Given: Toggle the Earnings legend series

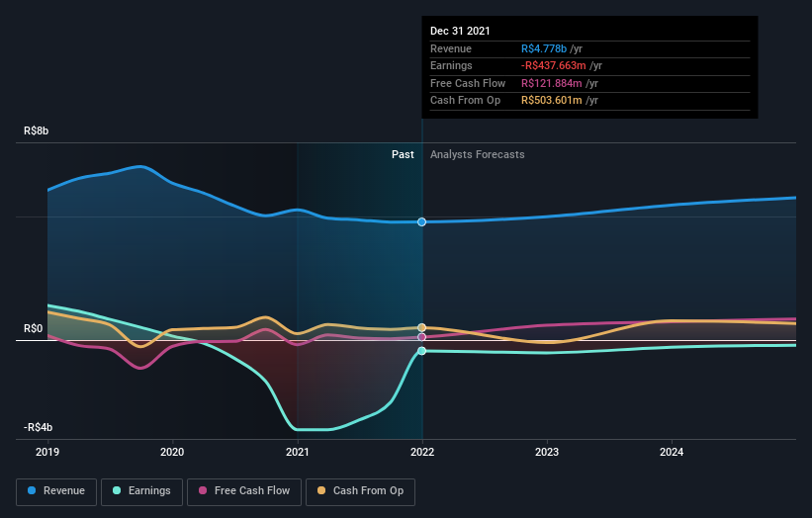Looking at the screenshot, I should coord(141,491).
